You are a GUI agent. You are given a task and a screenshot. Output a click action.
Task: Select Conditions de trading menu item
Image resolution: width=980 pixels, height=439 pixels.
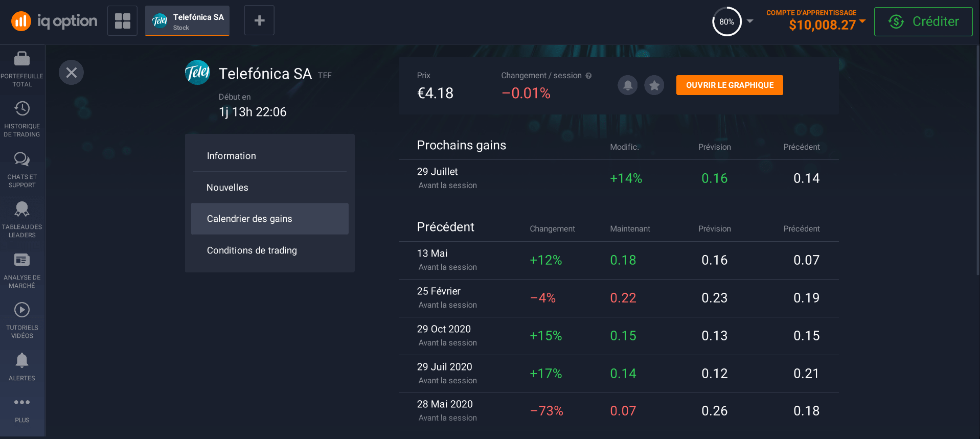(x=270, y=250)
